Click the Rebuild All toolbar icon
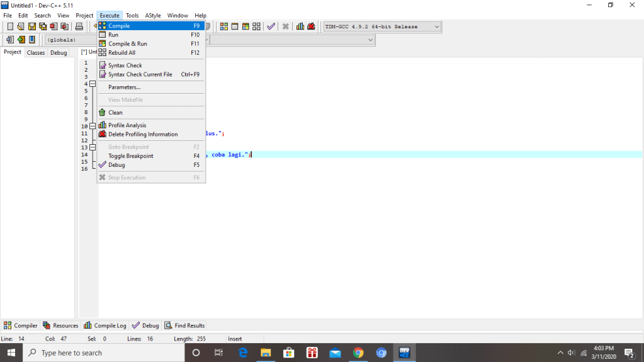The image size is (644, 362). pyautogui.click(x=256, y=26)
